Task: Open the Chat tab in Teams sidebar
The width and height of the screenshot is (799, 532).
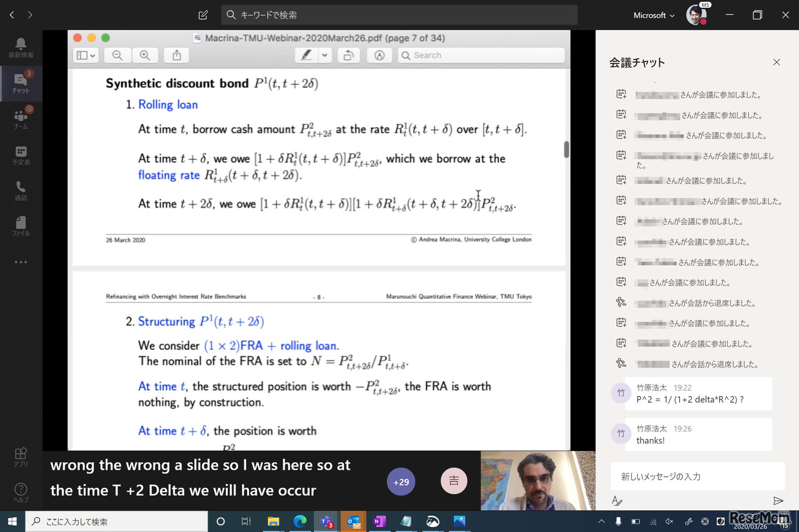Action: (x=21, y=84)
